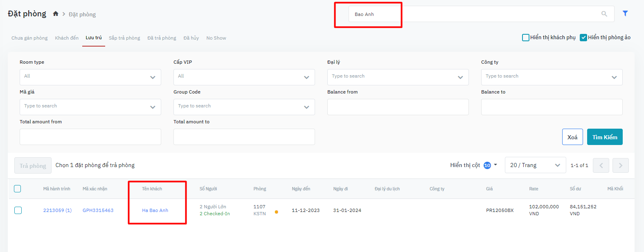Click the Balance from input field
Screen dimensions: 644x252
(398, 107)
